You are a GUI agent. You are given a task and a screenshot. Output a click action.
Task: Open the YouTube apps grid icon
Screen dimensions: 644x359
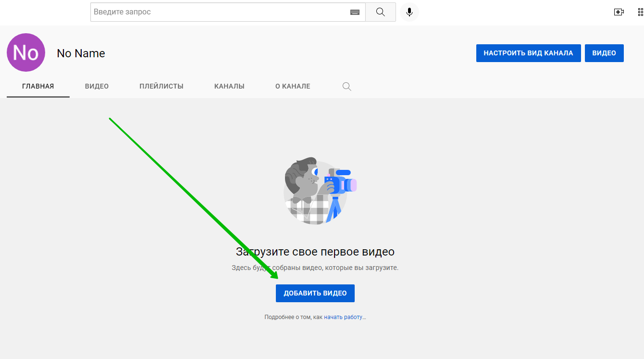641,12
